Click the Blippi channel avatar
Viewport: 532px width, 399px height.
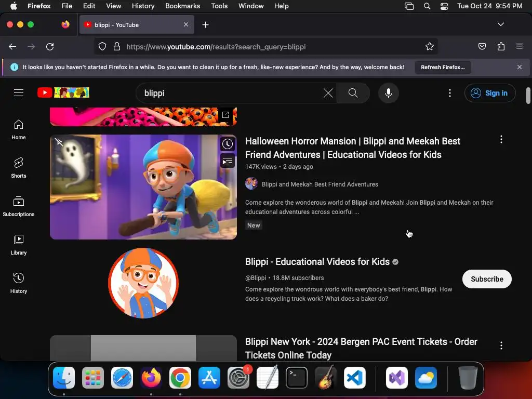[x=143, y=283]
